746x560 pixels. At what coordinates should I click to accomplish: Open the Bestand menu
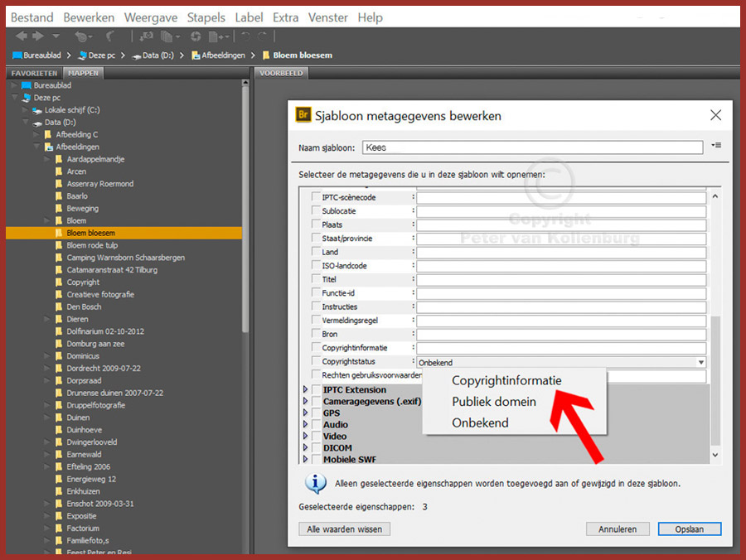coord(31,17)
